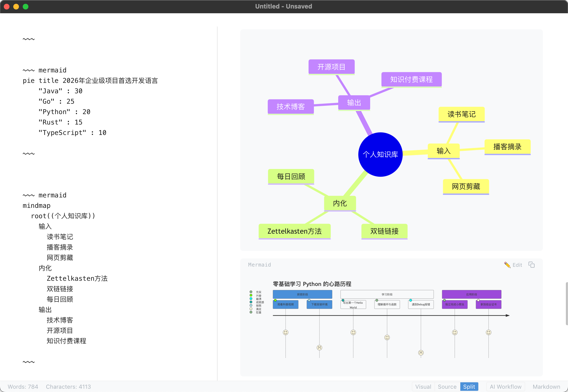Open the Markdown format selector
The width and height of the screenshot is (568, 392).
546,387
